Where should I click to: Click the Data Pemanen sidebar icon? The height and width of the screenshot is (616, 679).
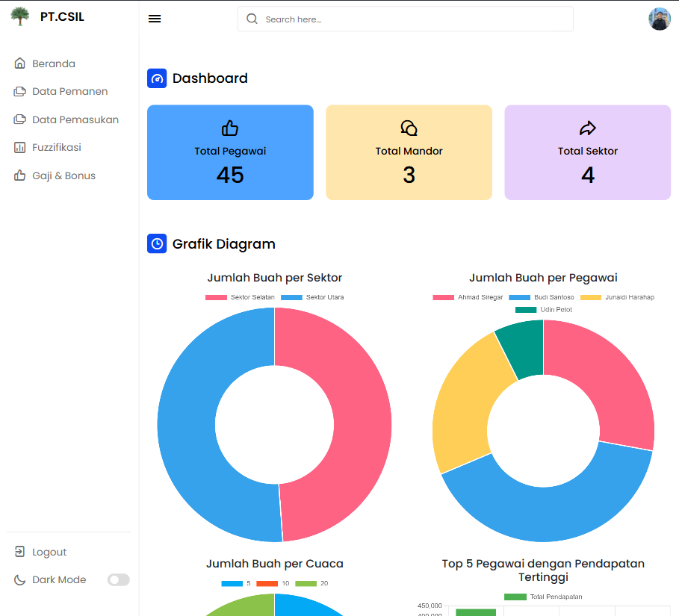click(x=19, y=91)
